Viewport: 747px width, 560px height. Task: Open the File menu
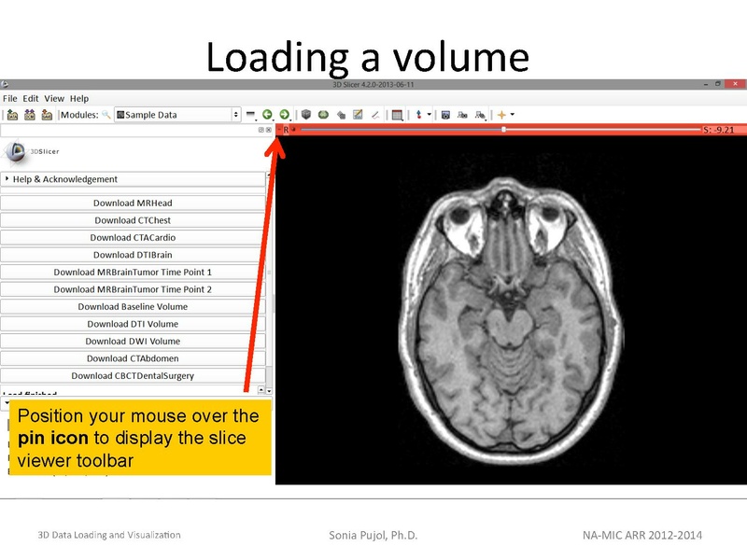[10, 99]
